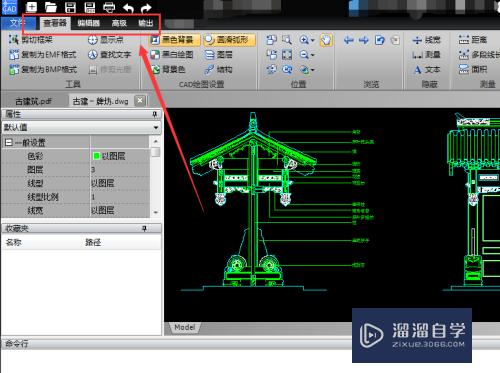Switch to the 查看器 viewer tab
The height and width of the screenshot is (373, 500).
55,23
